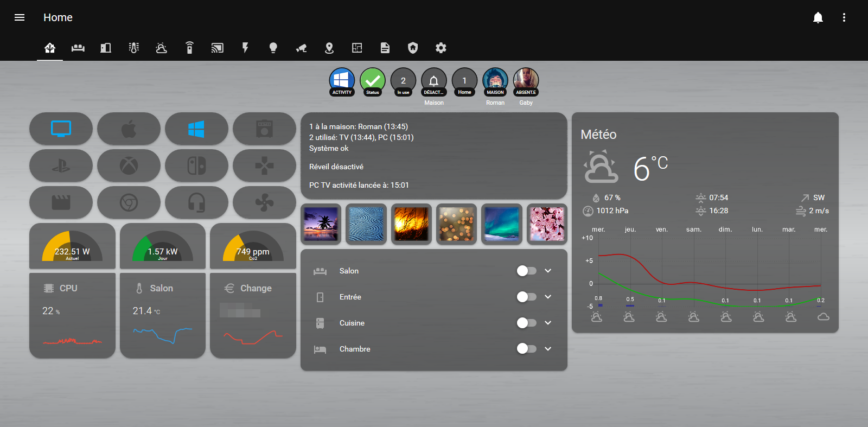Click the '2 In use' badge

coord(403,82)
